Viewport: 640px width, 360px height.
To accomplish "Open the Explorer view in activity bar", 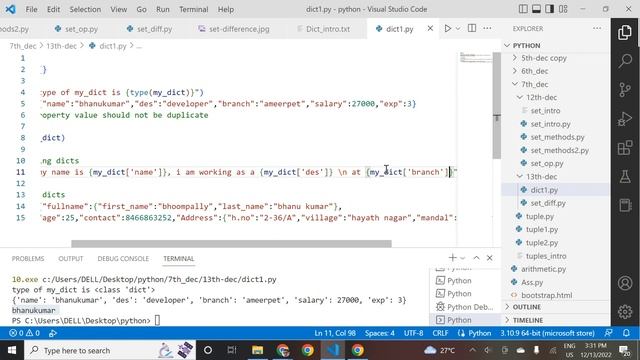I will point(625,33).
